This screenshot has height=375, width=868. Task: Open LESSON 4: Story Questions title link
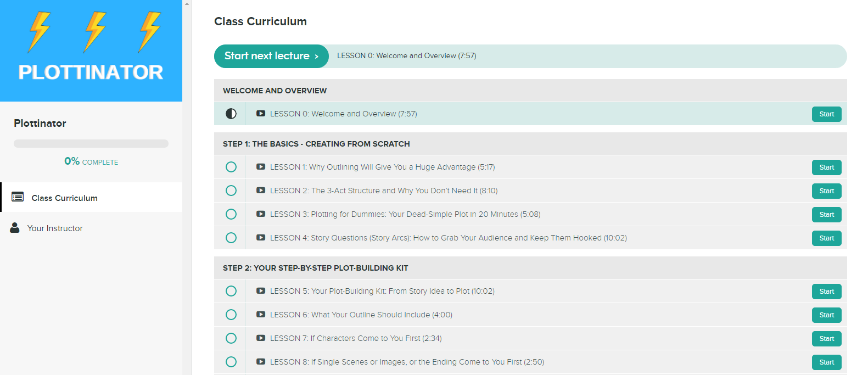449,238
